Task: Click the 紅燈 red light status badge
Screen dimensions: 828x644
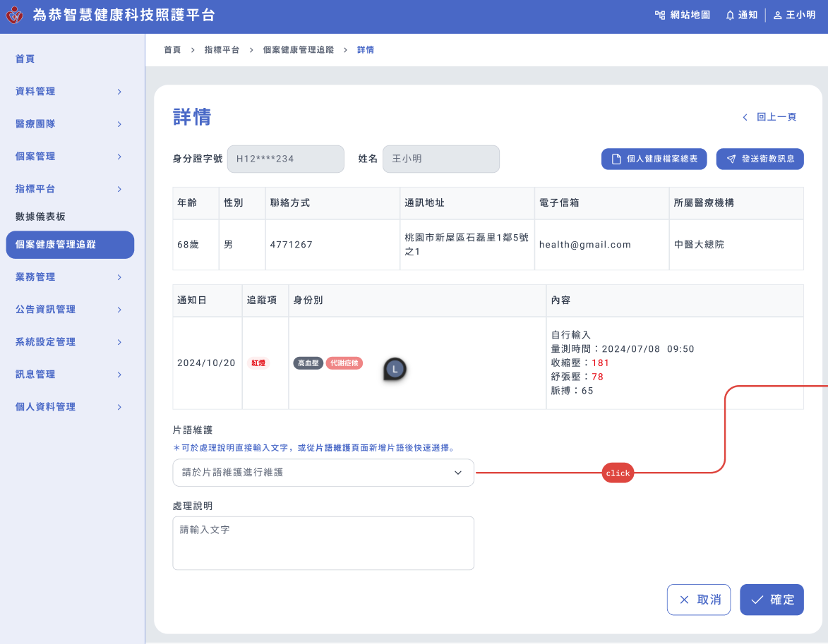Action: click(x=258, y=363)
